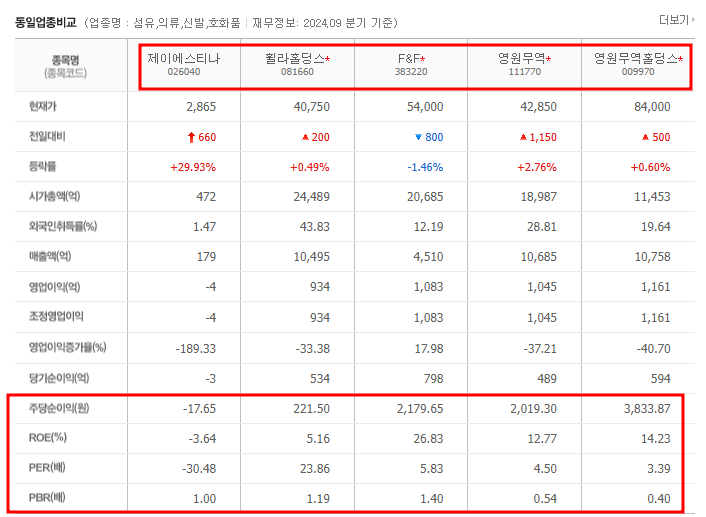Click the 17.98 growth rate value
706x517 pixels.
click(x=429, y=349)
